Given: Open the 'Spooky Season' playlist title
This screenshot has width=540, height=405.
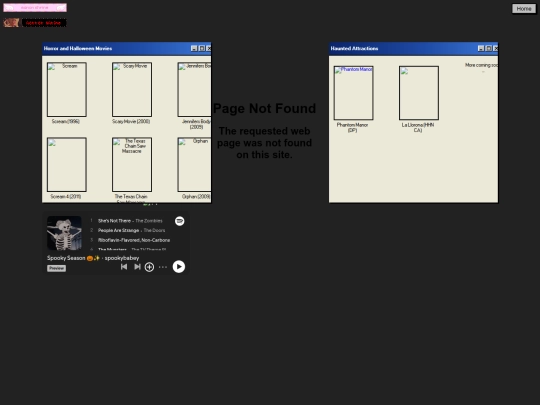Looking at the screenshot, I should 73,258.
